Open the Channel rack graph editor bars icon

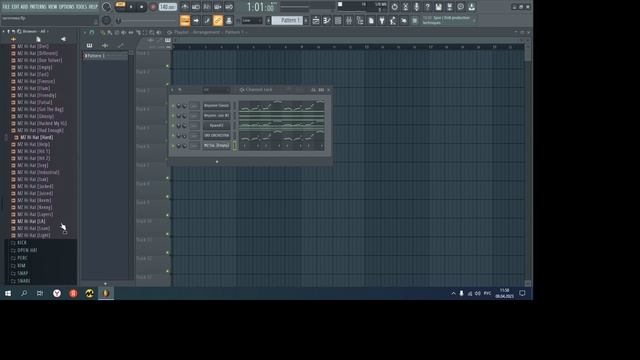321,90
